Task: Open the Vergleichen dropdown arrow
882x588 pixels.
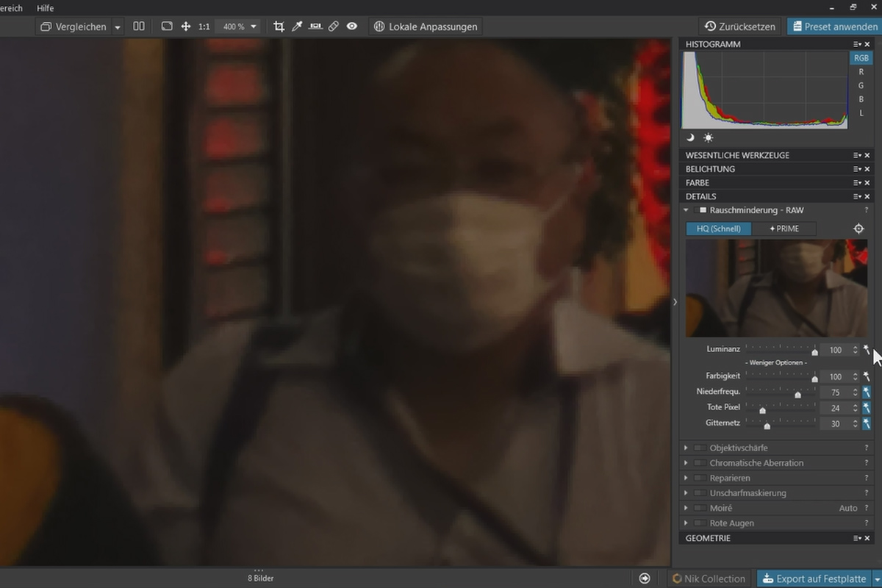Action: click(x=118, y=27)
